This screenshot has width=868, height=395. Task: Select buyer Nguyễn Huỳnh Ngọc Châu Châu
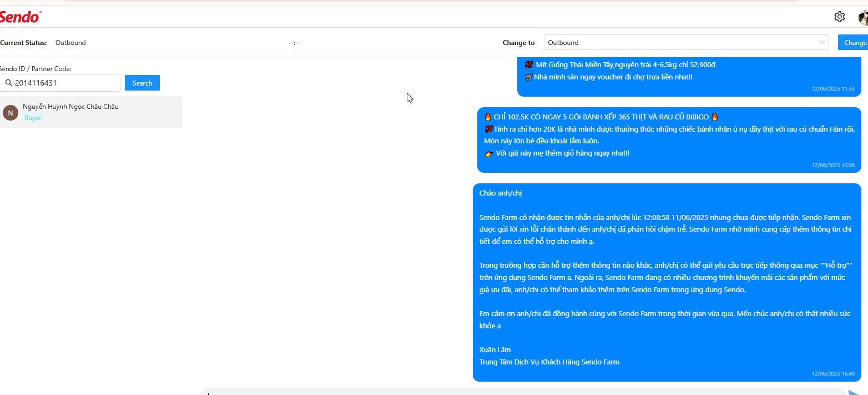click(x=91, y=112)
